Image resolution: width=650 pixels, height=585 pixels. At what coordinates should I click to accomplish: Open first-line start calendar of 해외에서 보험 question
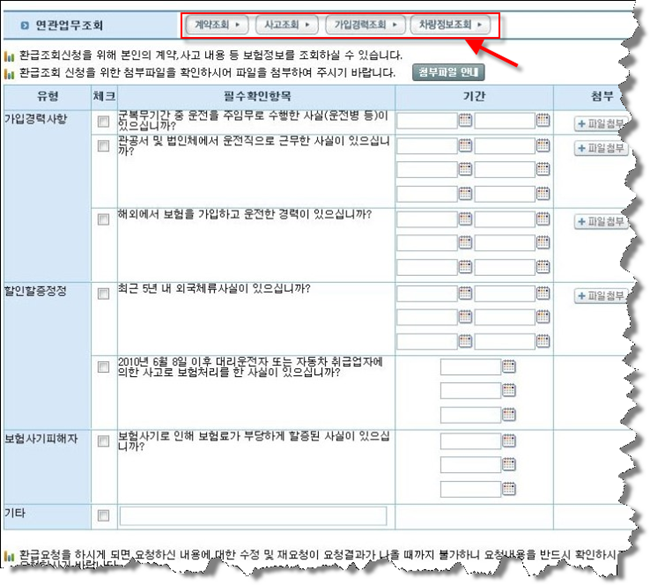(465, 219)
